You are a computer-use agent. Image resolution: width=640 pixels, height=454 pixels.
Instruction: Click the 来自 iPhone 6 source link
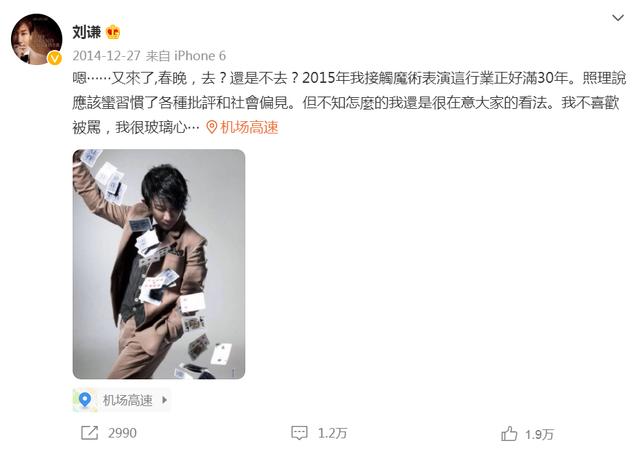tap(186, 56)
